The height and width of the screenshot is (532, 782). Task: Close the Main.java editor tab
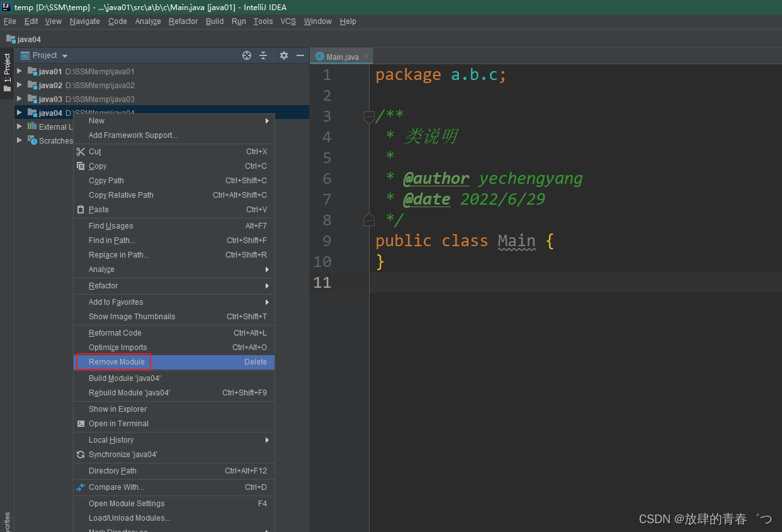(x=365, y=57)
